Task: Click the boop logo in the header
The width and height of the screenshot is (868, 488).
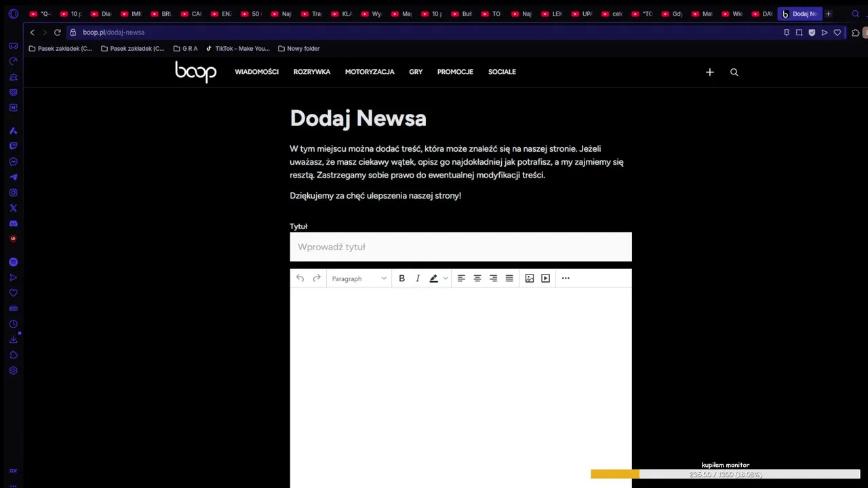Action: pos(196,72)
